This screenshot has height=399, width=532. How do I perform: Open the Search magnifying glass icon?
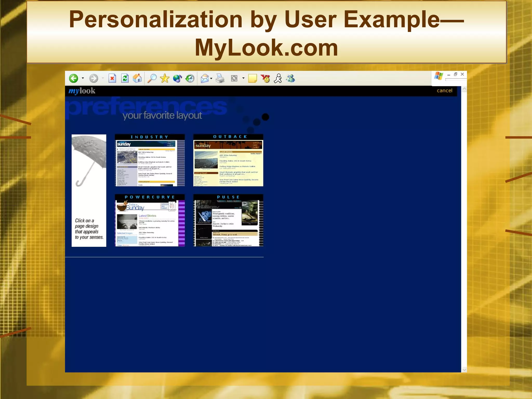pos(152,78)
